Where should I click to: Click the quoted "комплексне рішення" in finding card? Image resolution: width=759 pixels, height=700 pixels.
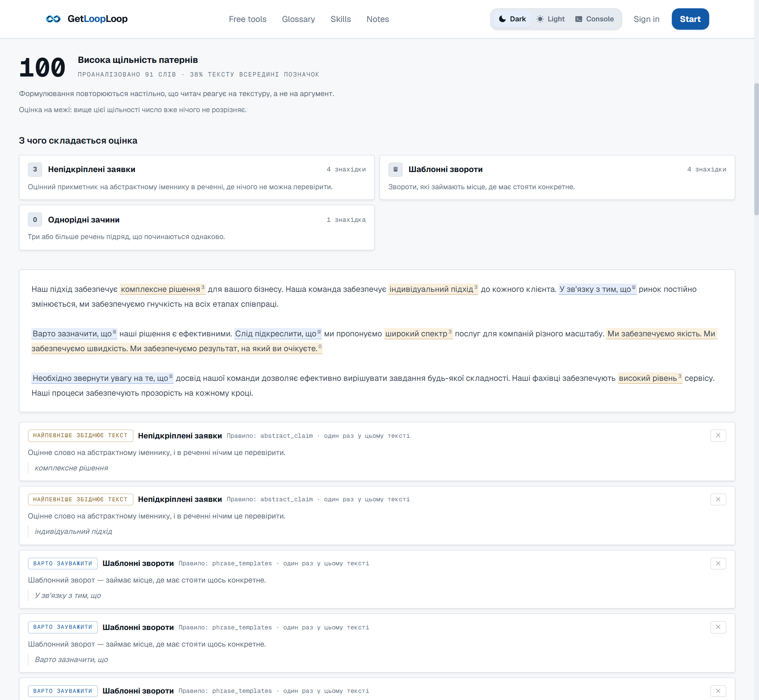pyautogui.click(x=71, y=468)
